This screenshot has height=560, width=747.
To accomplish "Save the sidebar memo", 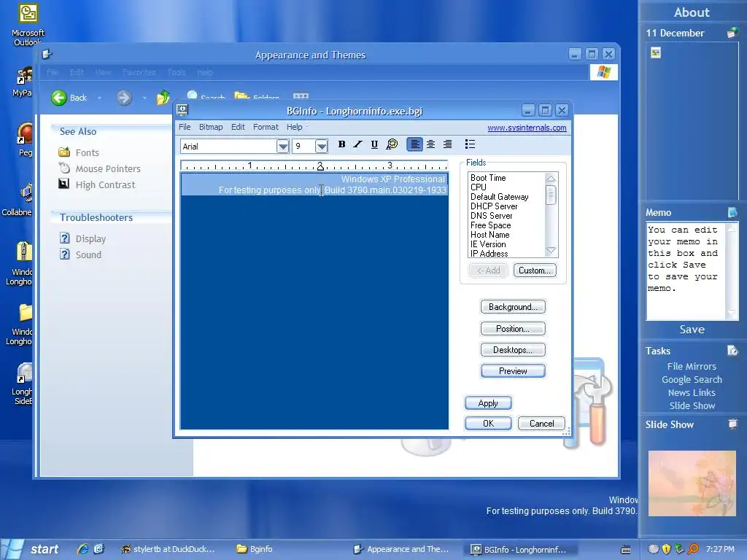I will (x=692, y=330).
